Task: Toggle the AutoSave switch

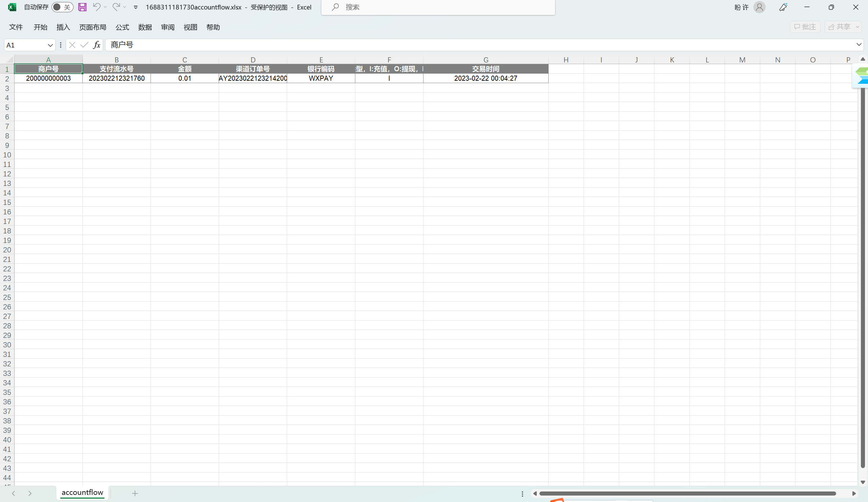Action: pos(62,7)
